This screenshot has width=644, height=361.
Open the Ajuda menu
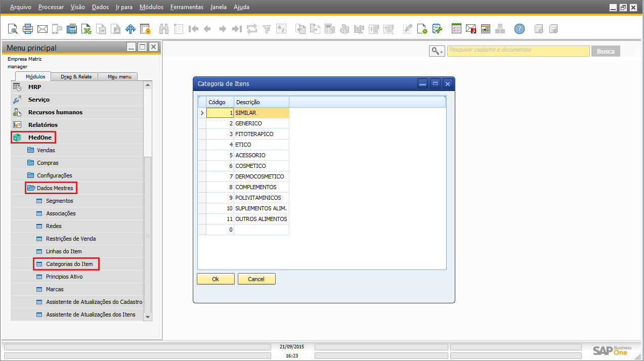[241, 7]
